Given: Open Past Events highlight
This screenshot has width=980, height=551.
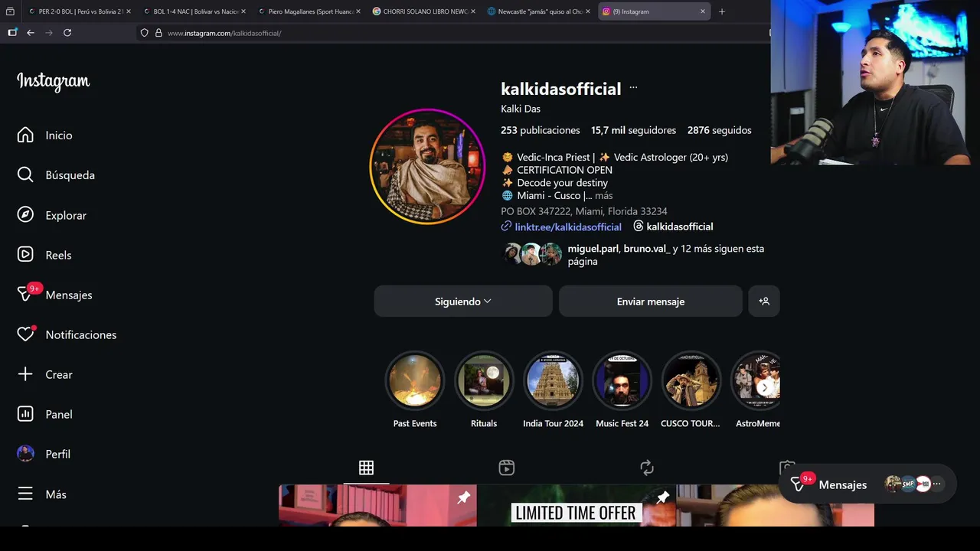Looking at the screenshot, I should pos(415,381).
